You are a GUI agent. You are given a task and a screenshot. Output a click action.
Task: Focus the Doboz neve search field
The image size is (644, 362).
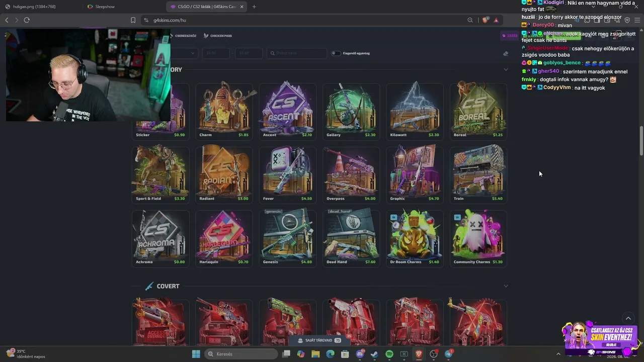tap(297, 53)
